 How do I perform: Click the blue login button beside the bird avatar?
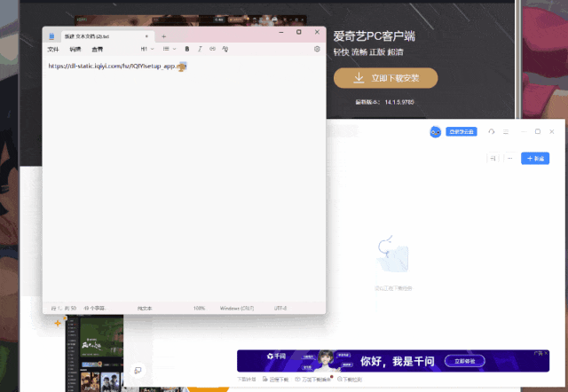click(x=461, y=132)
